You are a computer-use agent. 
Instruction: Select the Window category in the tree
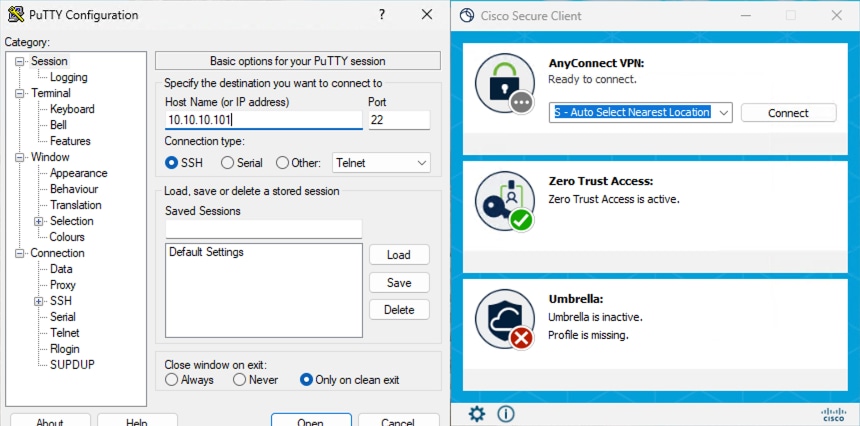coord(50,157)
